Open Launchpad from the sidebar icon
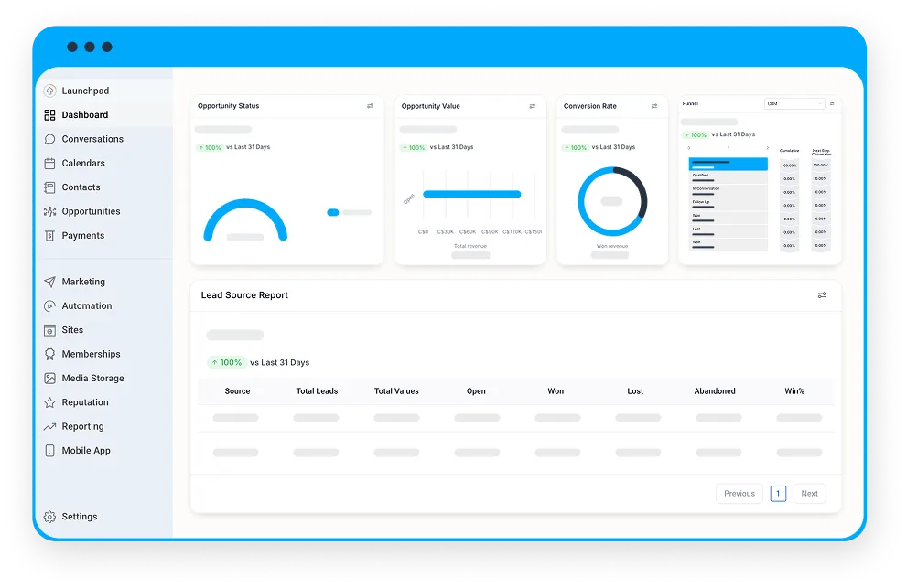Viewport: 907px width, 588px height. pos(49,91)
